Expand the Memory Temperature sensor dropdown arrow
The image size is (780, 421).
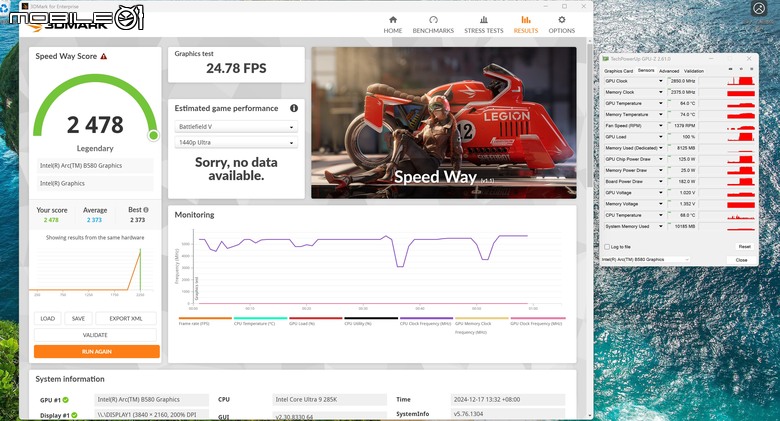pos(661,114)
